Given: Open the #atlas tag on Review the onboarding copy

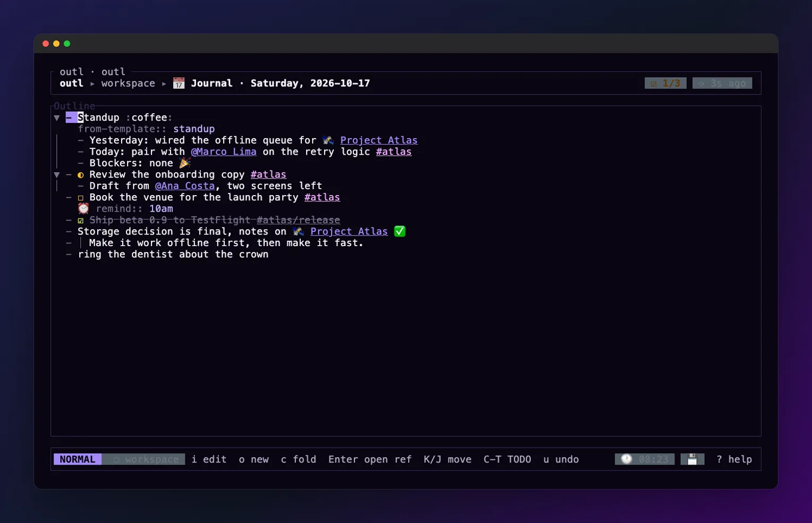Looking at the screenshot, I should click(268, 174).
